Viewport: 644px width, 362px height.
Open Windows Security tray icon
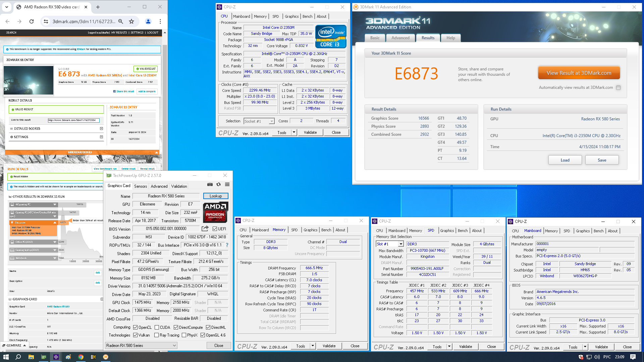pos(581,357)
